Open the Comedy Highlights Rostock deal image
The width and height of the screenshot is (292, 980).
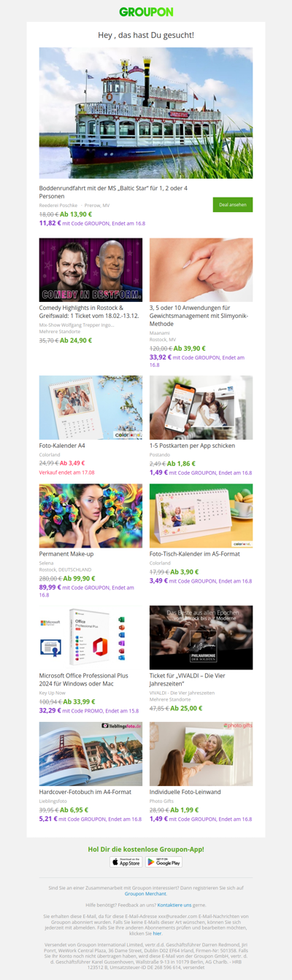(x=91, y=270)
